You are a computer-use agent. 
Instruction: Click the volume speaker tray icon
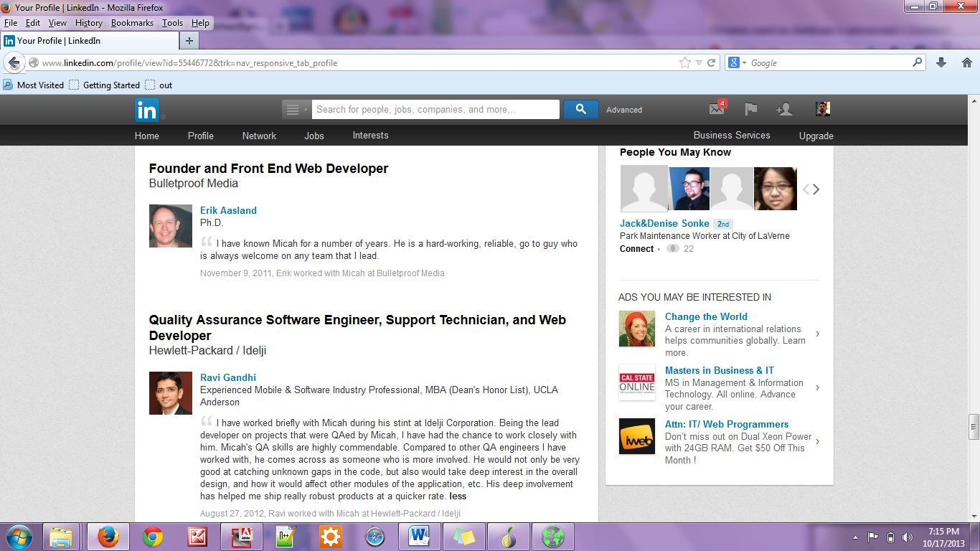[908, 537]
